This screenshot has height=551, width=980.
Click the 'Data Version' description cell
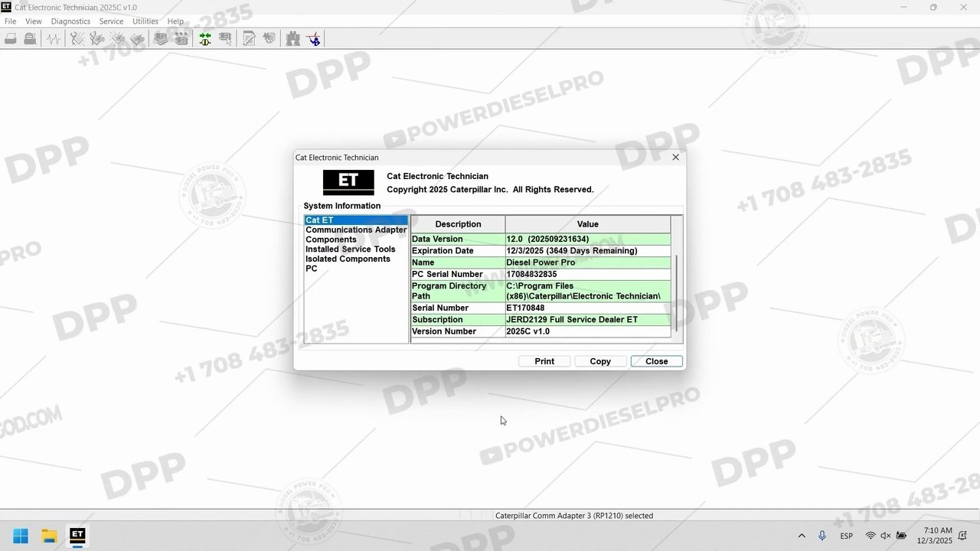tap(458, 240)
